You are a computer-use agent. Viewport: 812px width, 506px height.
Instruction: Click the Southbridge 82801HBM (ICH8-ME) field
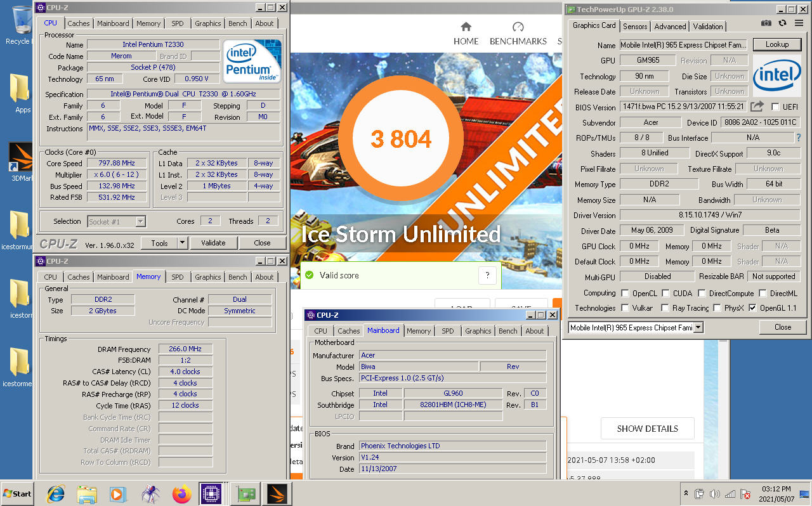click(453, 405)
